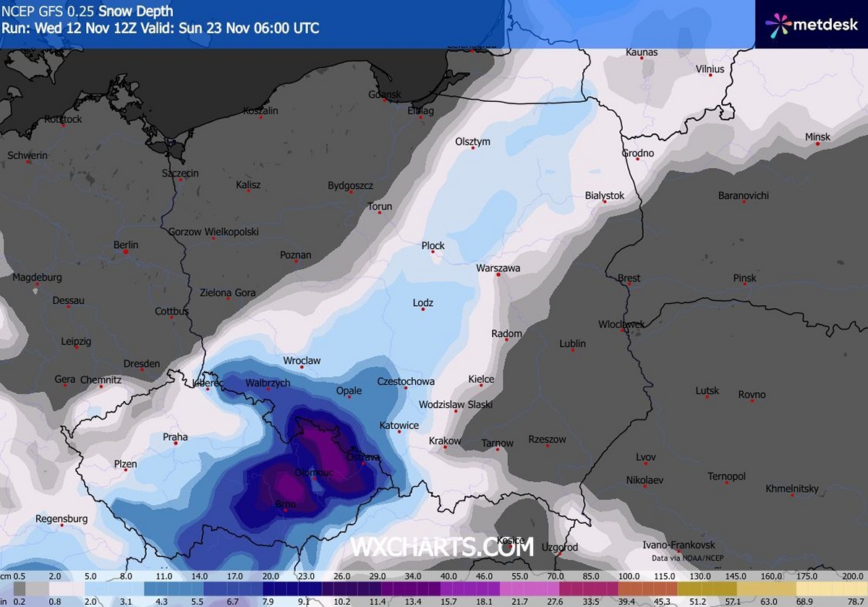Click the Vilnius city marker dot
This screenshot has height=607, width=868.
710,76
